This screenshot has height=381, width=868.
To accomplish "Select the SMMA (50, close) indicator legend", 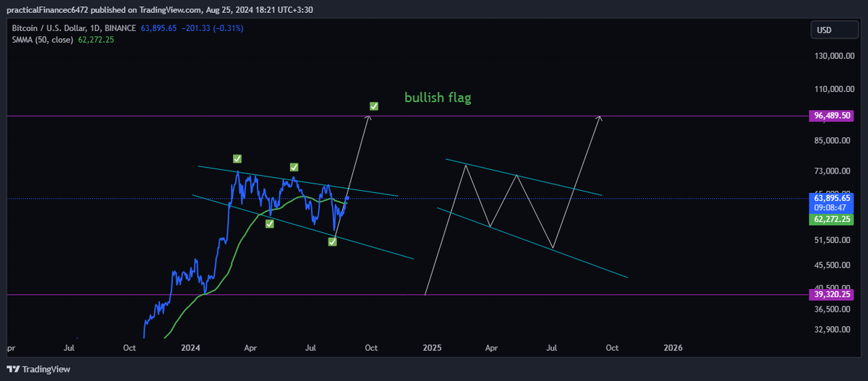I will point(43,40).
